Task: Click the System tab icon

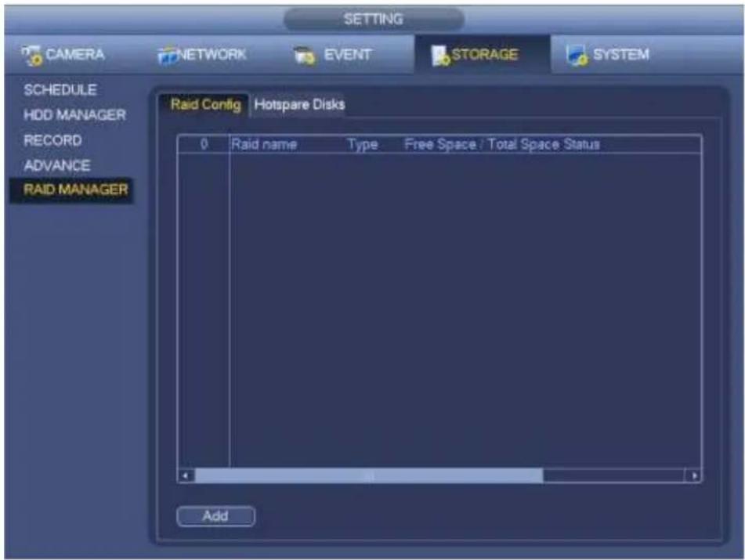Action: pos(577,56)
